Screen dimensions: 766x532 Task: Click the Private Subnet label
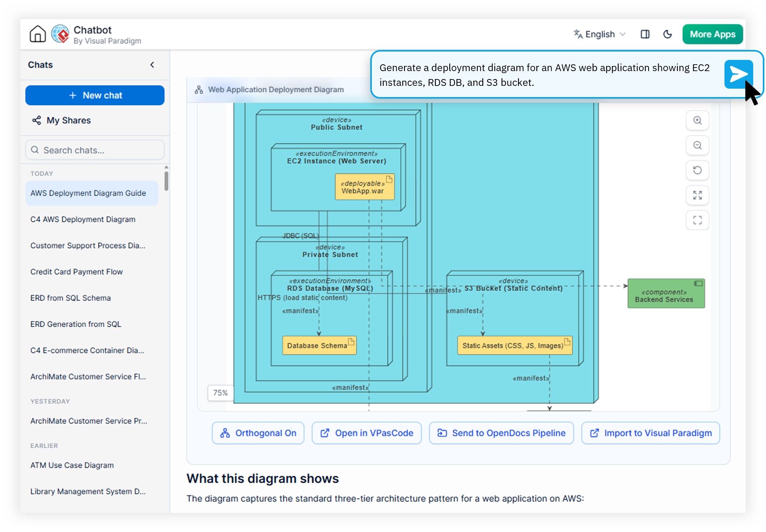coord(330,255)
